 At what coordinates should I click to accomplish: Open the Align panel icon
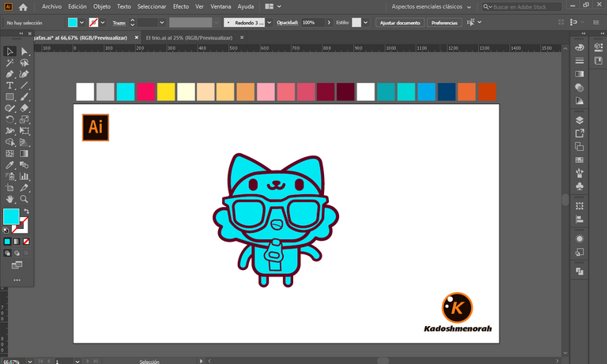pos(579,220)
